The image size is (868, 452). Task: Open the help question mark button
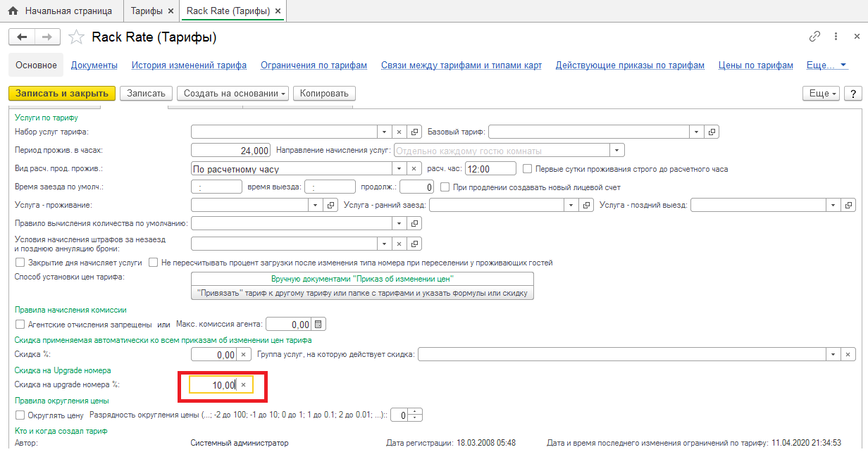click(x=853, y=94)
